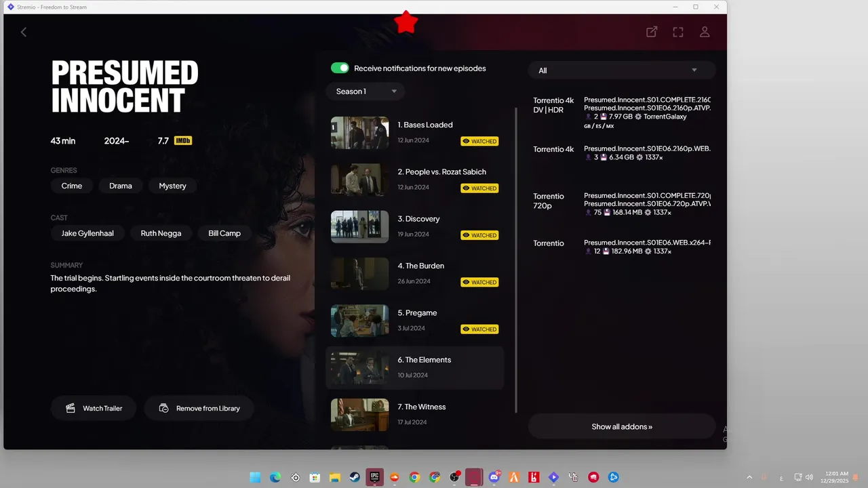Click thumbnail of The Witness episode
This screenshot has width=868, height=488.
tap(359, 415)
